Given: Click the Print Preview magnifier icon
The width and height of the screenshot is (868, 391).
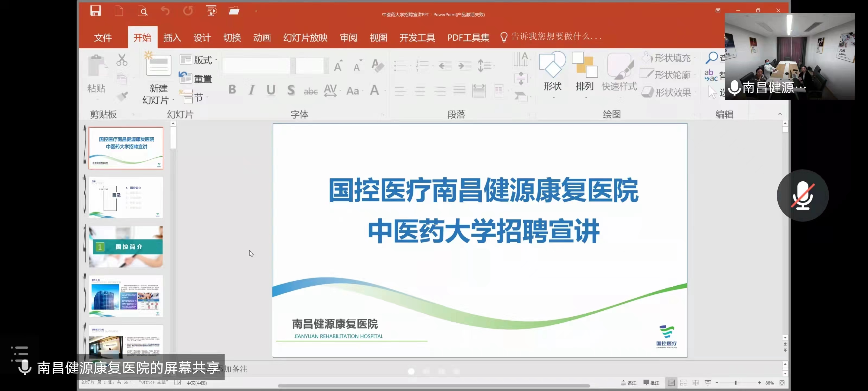Looking at the screenshot, I should [142, 11].
